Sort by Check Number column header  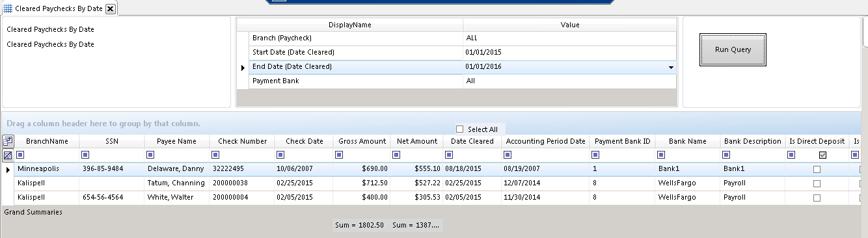[x=242, y=141]
